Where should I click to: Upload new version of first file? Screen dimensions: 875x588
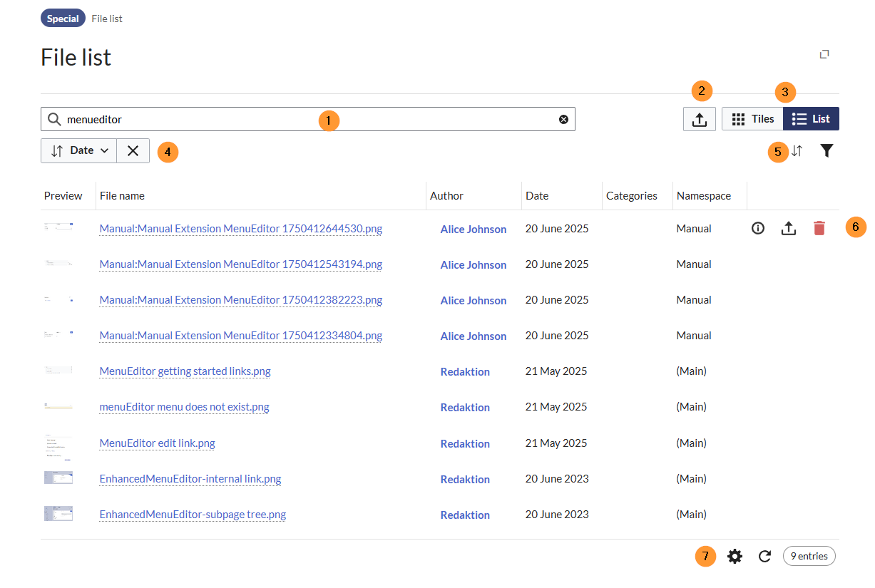click(x=788, y=229)
